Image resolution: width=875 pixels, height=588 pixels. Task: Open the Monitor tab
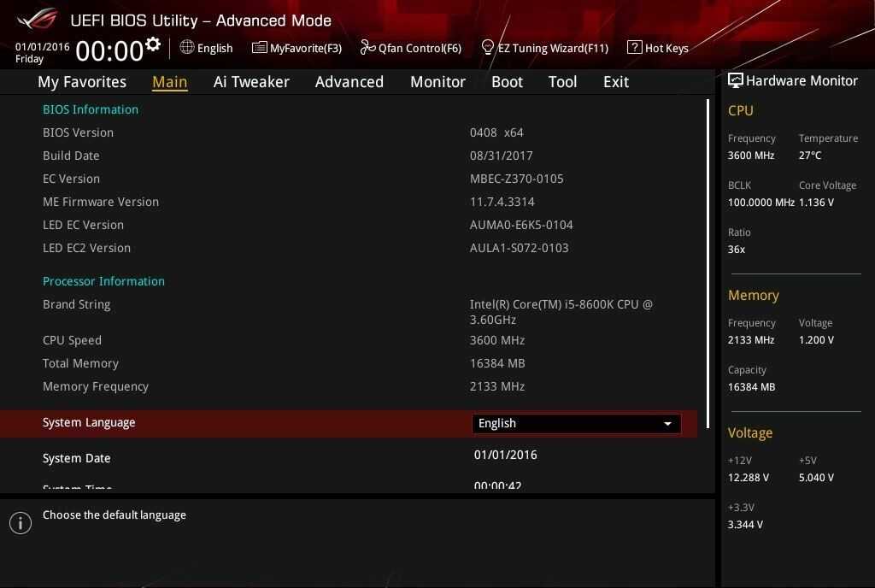(x=437, y=82)
